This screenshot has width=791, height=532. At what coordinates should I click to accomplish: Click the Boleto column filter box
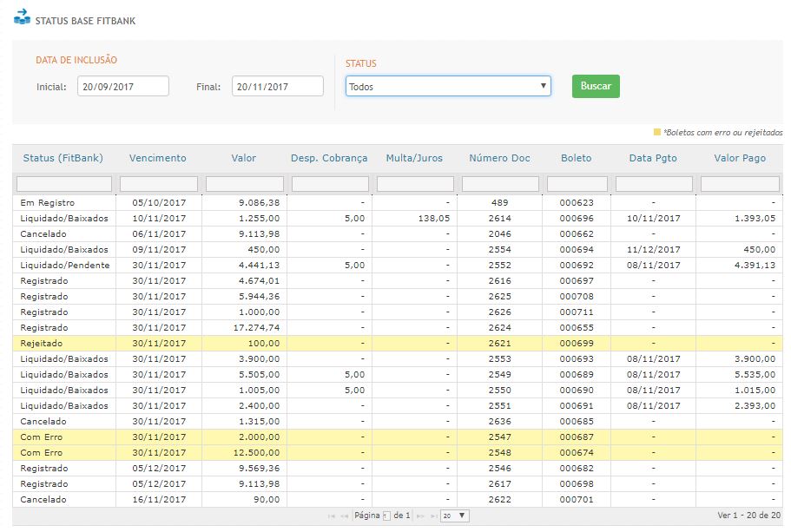coord(576,184)
